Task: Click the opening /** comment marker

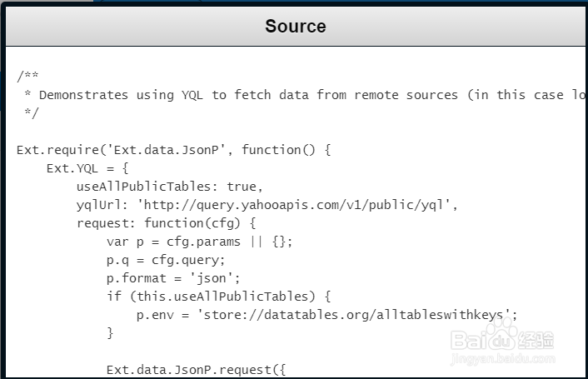Action: coord(27,76)
